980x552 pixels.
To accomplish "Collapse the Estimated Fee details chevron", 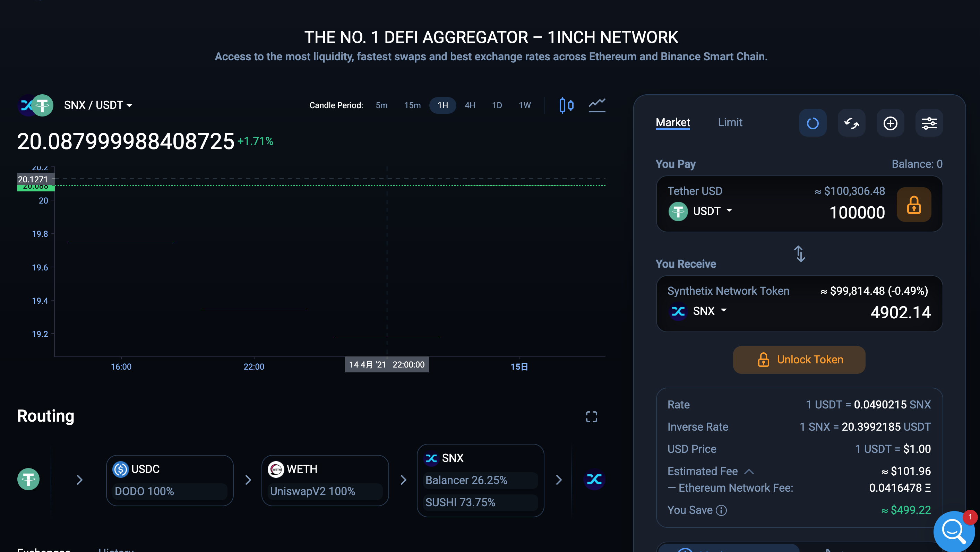I will point(749,472).
